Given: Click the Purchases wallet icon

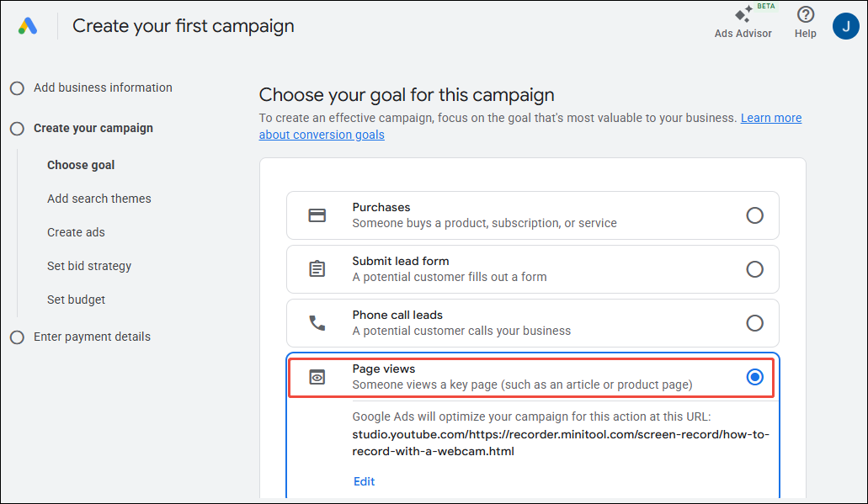Looking at the screenshot, I should [317, 215].
